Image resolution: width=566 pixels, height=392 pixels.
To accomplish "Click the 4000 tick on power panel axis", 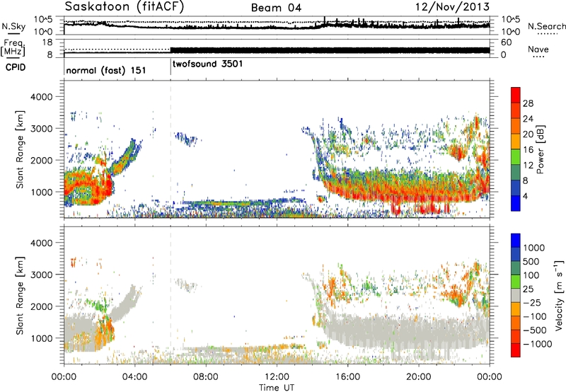I will pyautogui.click(x=41, y=97).
